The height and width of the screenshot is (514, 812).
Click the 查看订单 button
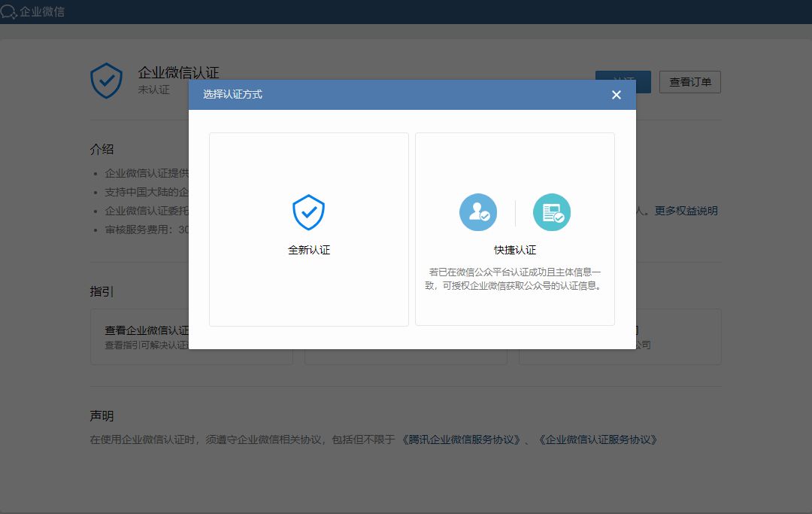point(689,82)
